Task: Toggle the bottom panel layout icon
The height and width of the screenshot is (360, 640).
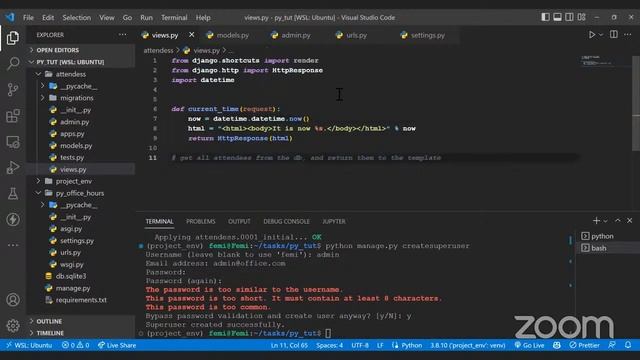Action: pyautogui.click(x=557, y=17)
